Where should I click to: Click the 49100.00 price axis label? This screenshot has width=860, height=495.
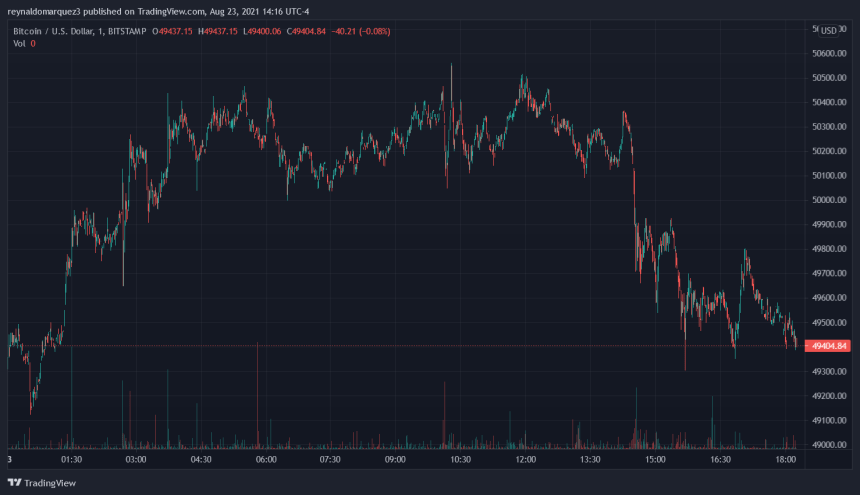tap(829, 420)
